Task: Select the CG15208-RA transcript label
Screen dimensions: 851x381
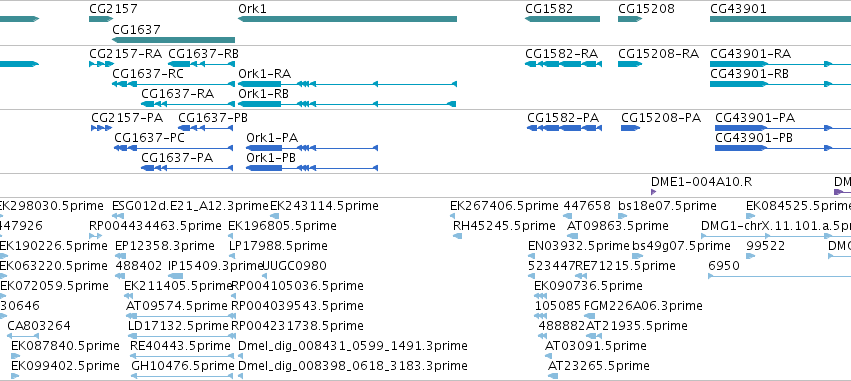Action: coord(658,54)
